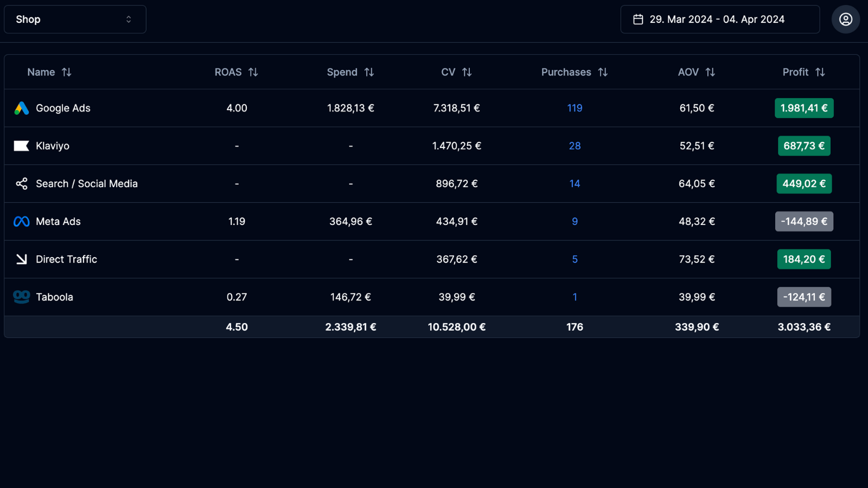Select the Search / Social Media row name

(87, 184)
